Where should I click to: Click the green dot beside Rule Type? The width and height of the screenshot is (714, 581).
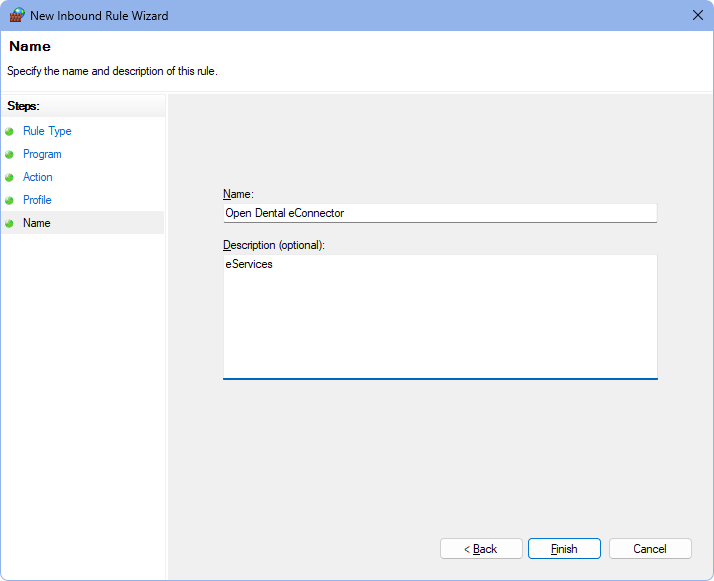pyautogui.click(x=10, y=131)
